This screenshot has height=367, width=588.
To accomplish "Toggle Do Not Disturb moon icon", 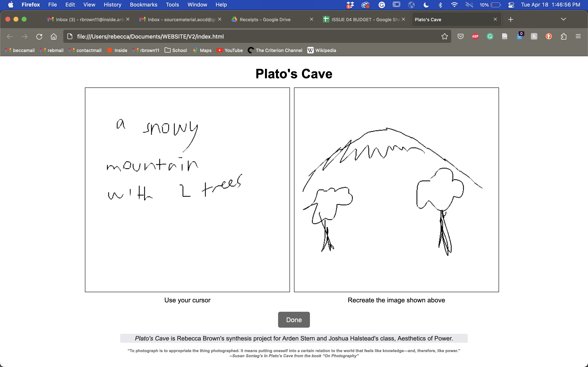I will tap(426, 5).
